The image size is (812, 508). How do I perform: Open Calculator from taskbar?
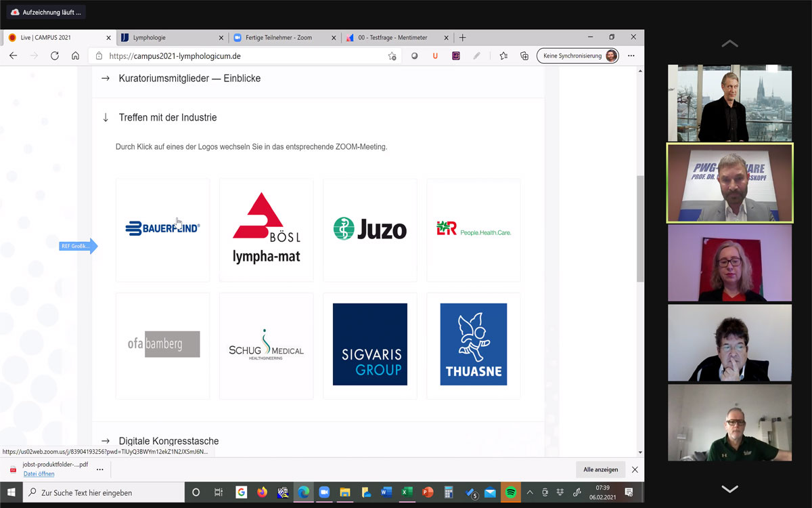tap(449, 492)
